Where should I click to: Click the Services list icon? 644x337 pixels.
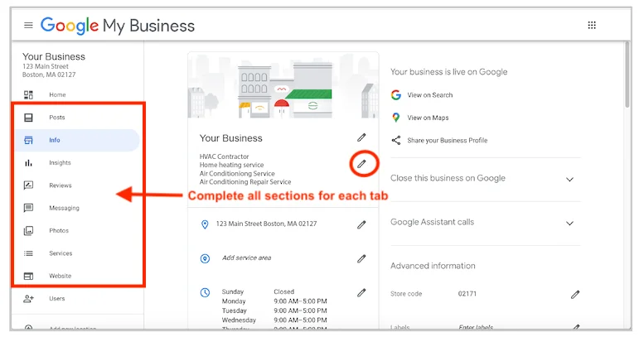[28, 253]
